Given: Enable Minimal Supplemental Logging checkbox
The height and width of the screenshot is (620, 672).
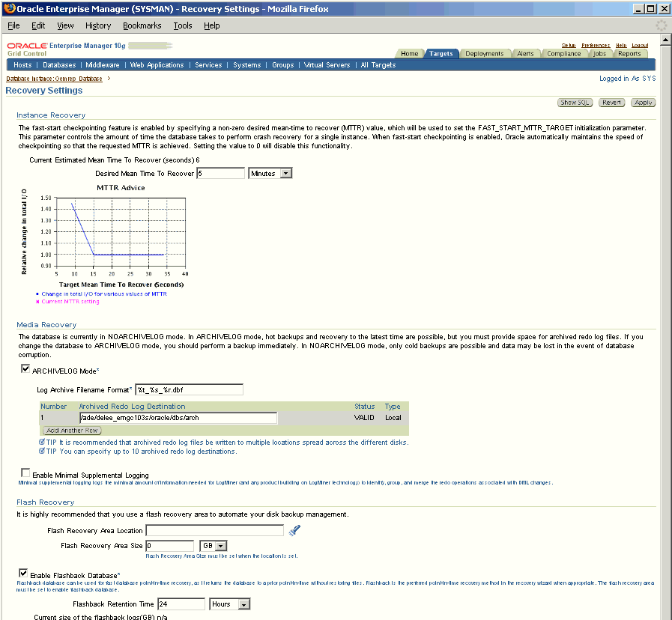Looking at the screenshot, I should 25,472.
